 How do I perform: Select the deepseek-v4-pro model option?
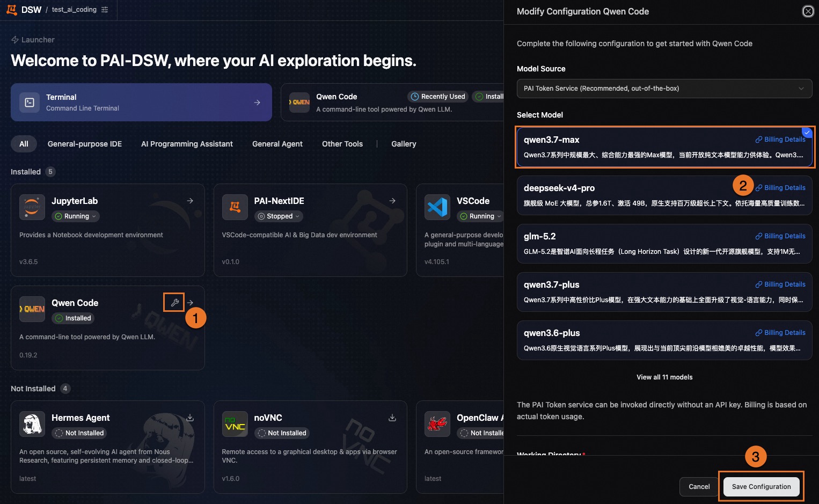point(664,196)
